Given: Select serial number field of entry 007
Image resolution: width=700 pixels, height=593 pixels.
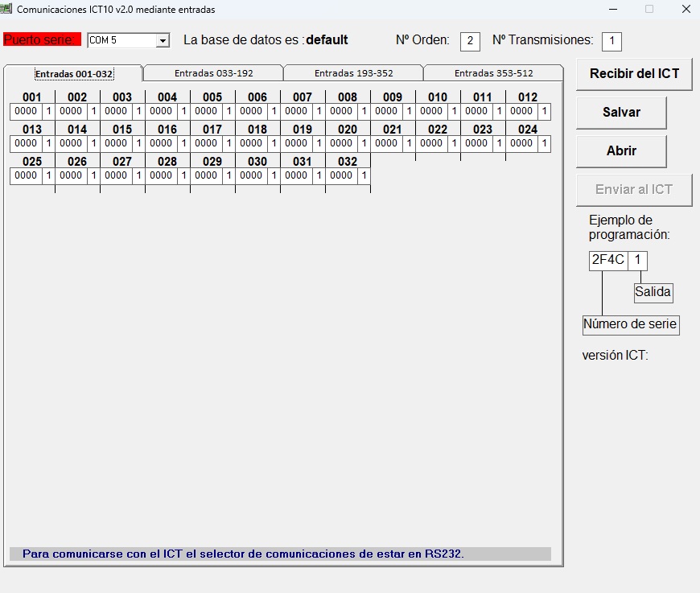Looking at the screenshot, I should 296,111.
